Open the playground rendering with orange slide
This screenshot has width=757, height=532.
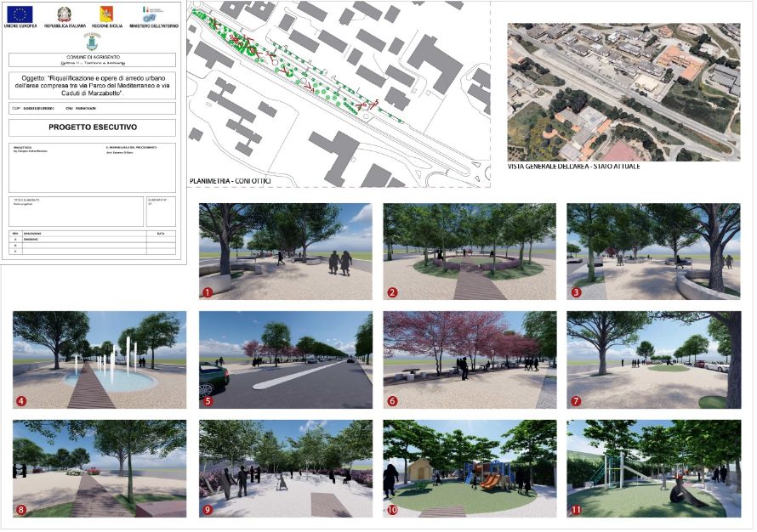point(470,468)
